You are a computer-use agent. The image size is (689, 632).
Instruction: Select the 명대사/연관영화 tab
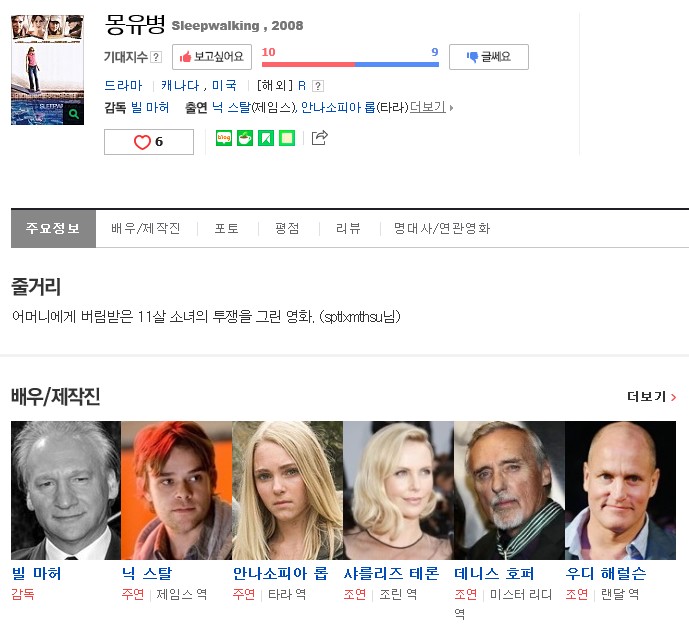pos(442,229)
